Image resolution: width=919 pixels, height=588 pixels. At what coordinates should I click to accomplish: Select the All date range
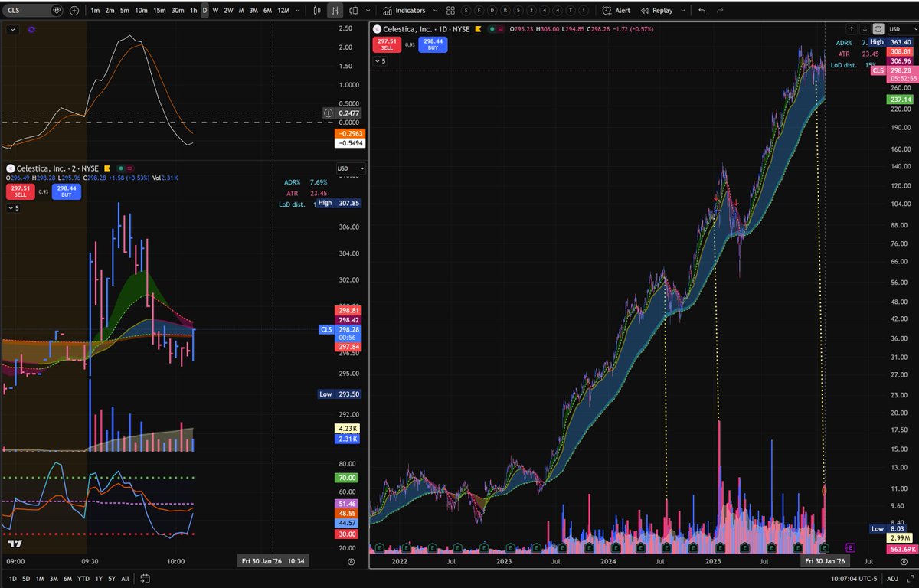click(x=125, y=579)
